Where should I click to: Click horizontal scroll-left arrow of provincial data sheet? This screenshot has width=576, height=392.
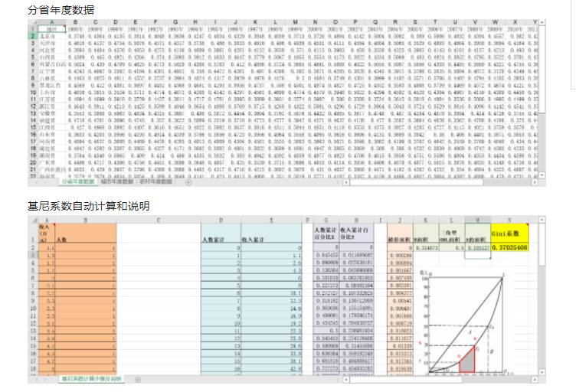point(346,182)
